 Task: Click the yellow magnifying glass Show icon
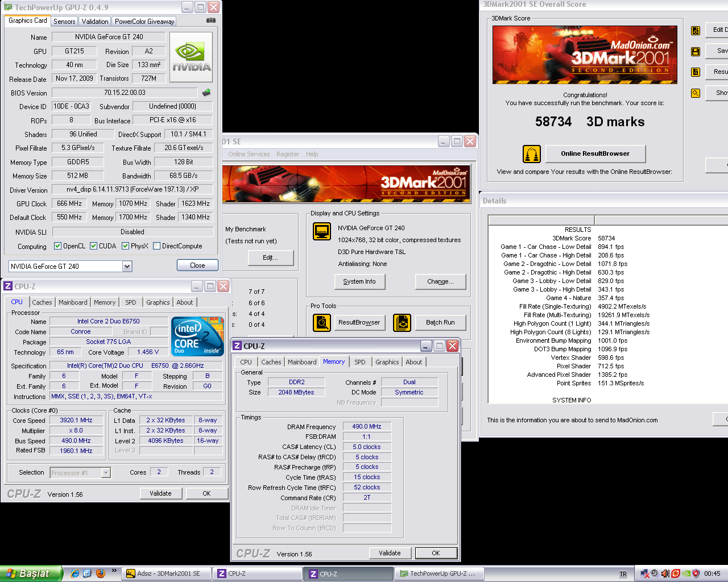(695, 93)
